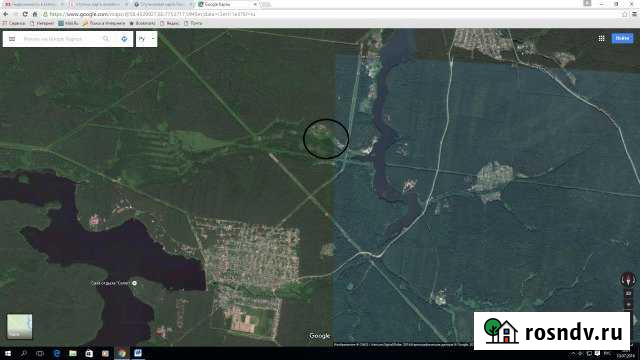Open the Mail.Ru bookmark
Image resolution: width=640 pixels, height=360 pixels.
point(68,23)
